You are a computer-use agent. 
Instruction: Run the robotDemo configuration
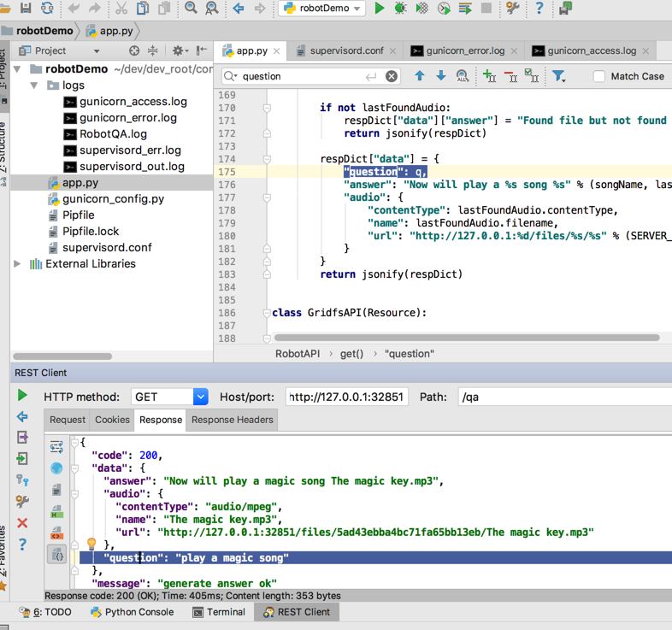[379, 9]
